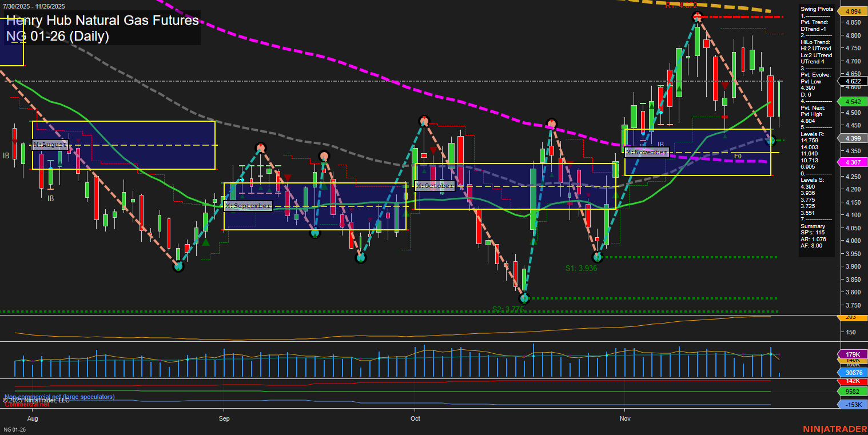Click resistance level 11.640

click(810, 153)
